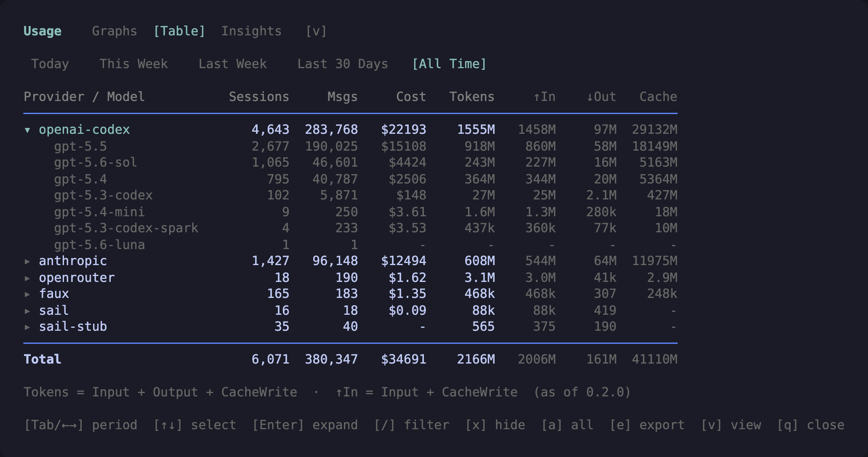Select the Table view tab
Viewport: 868px width, 457px height.
click(179, 31)
